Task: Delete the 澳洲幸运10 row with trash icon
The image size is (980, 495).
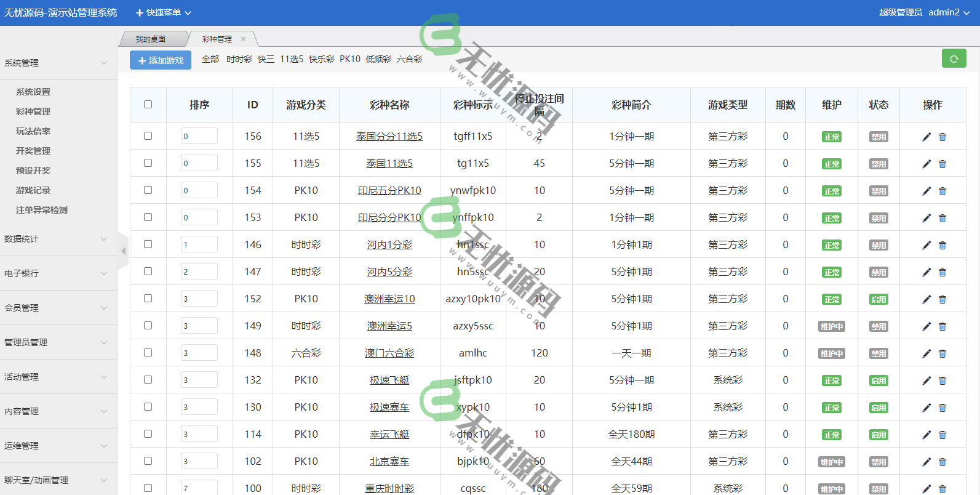Action: pyautogui.click(x=942, y=299)
